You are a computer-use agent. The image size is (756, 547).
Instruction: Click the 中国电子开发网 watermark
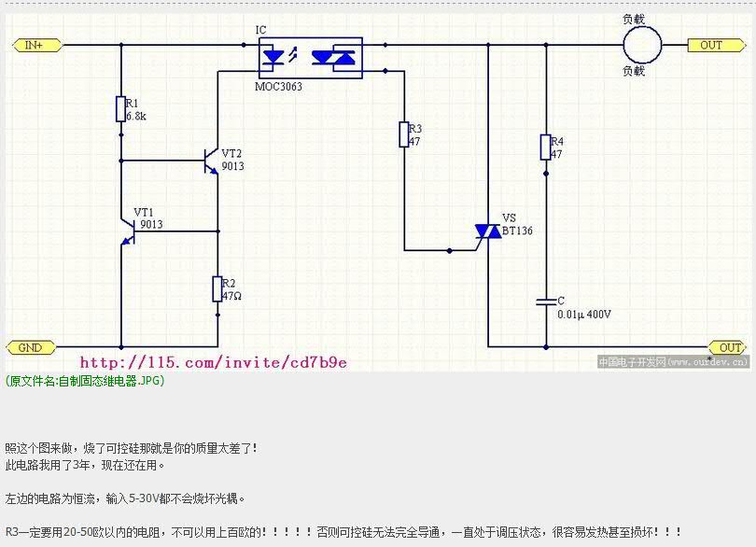(672, 360)
